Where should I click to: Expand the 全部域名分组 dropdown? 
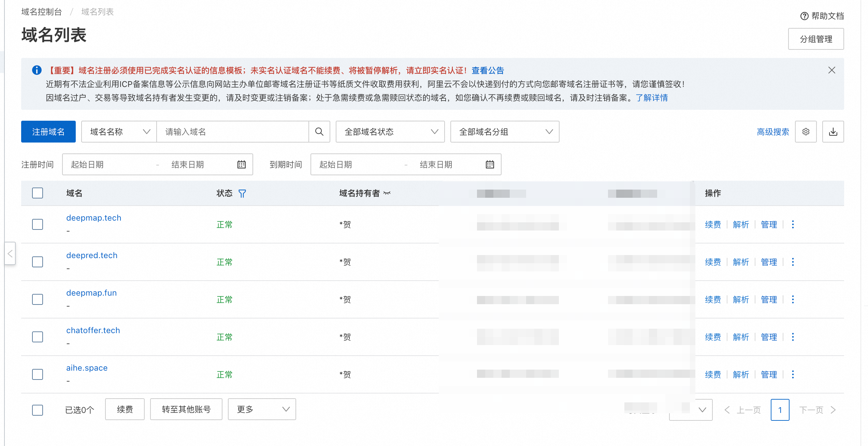(505, 132)
